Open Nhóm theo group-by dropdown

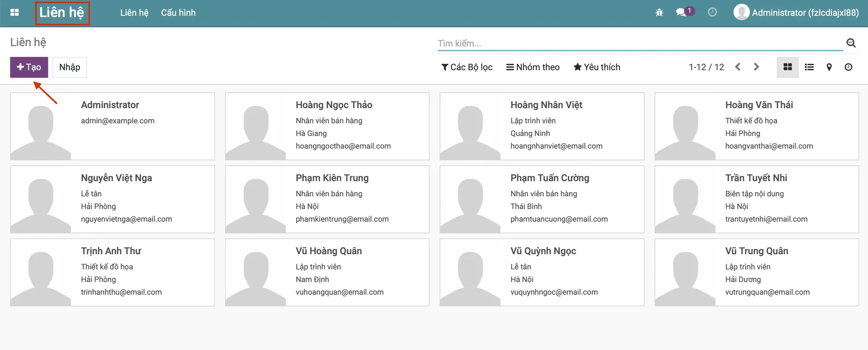click(x=533, y=67)
